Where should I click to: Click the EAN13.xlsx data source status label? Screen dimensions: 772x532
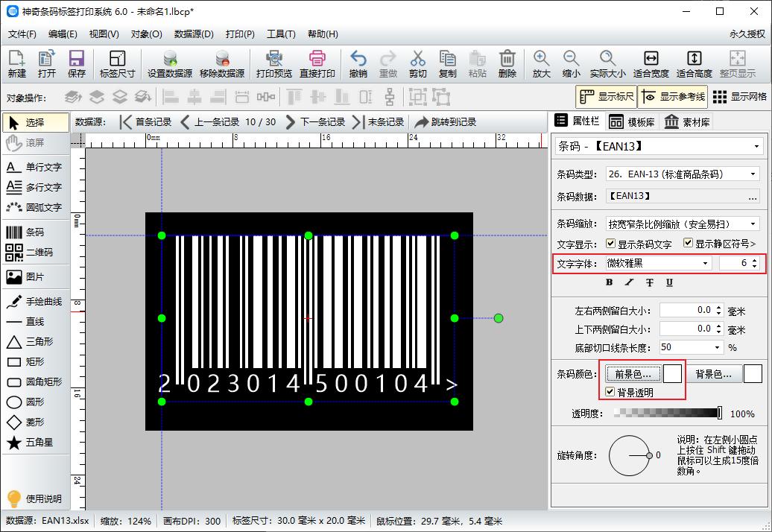[x=48, y=520]
